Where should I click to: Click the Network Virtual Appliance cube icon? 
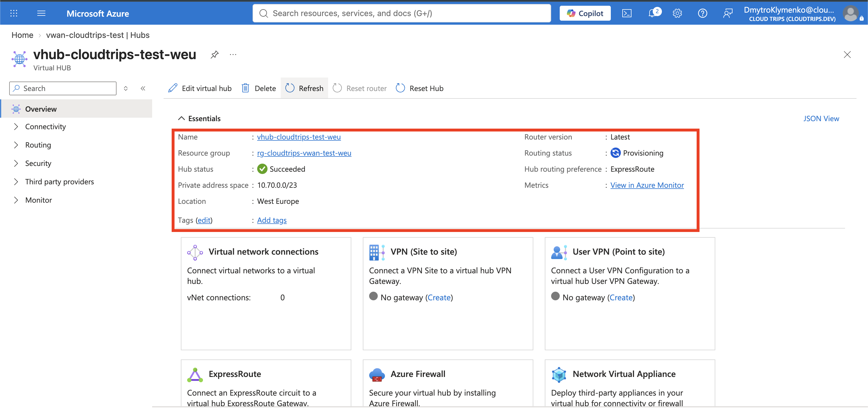[559, 375]
